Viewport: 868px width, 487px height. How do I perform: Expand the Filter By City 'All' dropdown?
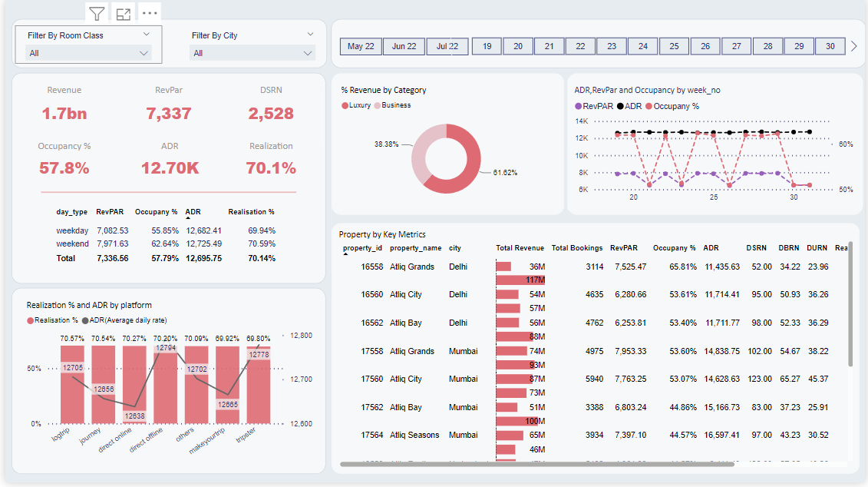pyautogui.click(x=252, y=53)
